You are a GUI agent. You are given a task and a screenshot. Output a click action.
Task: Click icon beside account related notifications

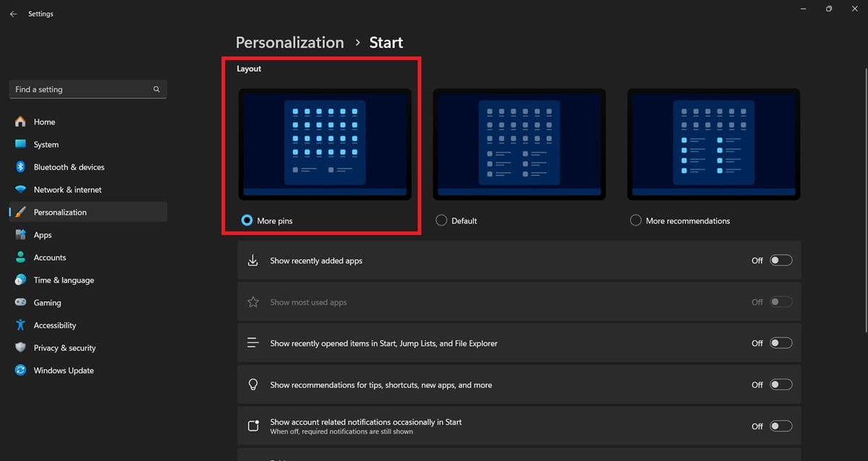[x=253, y=426]
